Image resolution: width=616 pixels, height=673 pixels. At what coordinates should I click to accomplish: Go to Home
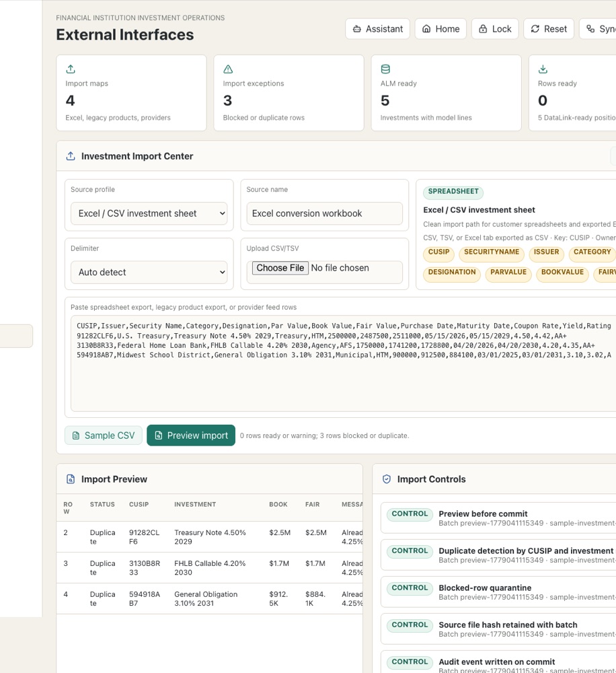click(x=440, y=29)
